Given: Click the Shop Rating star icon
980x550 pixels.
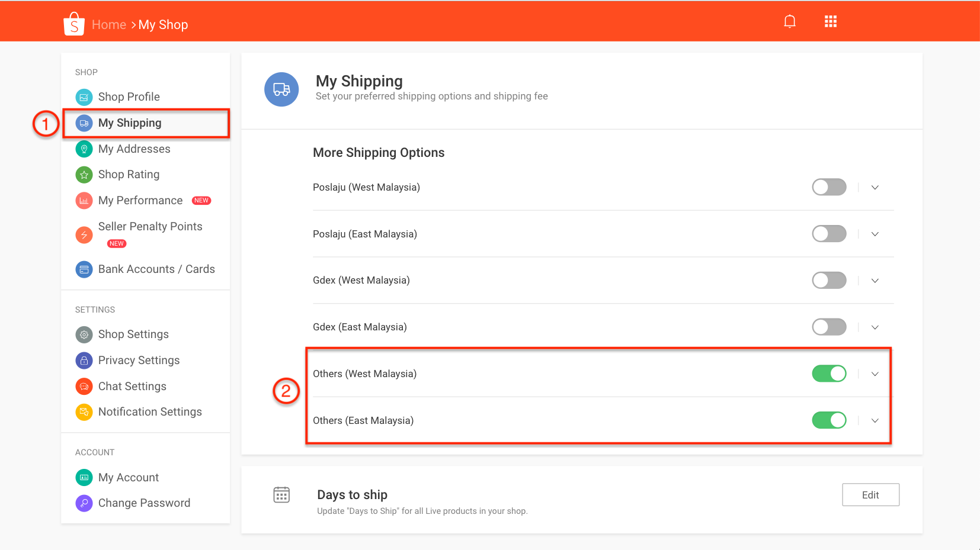Looking at the screenshot, I should coord(84,175).
